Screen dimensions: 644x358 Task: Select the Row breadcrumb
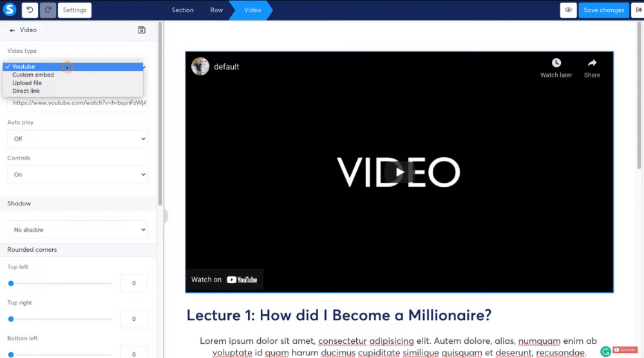[x=216, y=10]
